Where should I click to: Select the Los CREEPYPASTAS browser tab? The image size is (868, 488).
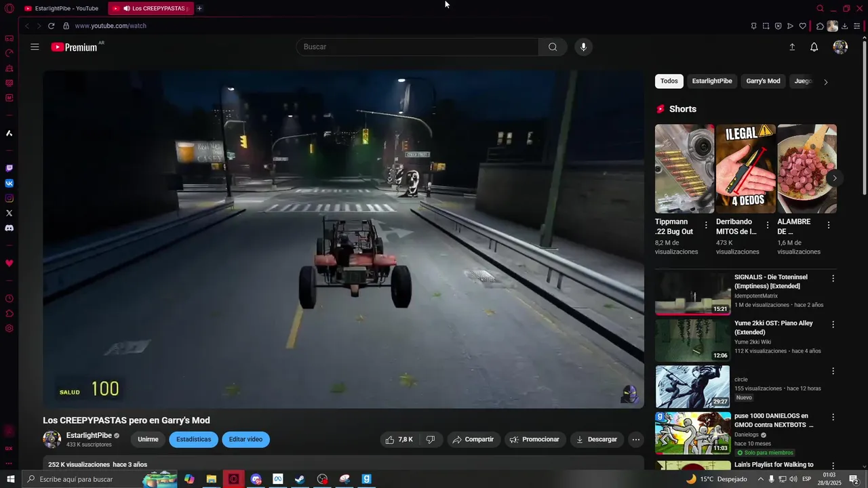(x=151, y=8)
